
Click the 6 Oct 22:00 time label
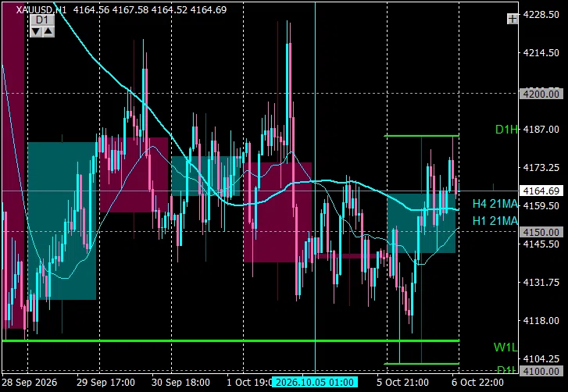478,383
